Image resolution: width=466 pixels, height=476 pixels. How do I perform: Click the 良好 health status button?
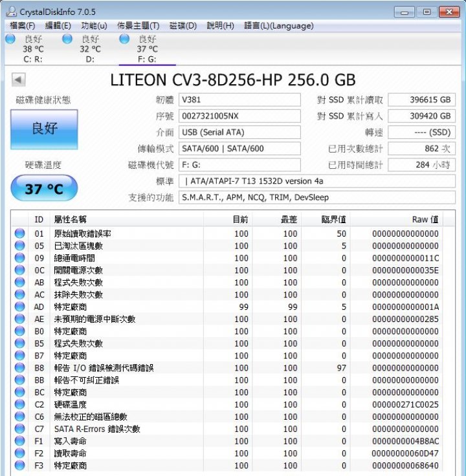click(x=45, y=129)
